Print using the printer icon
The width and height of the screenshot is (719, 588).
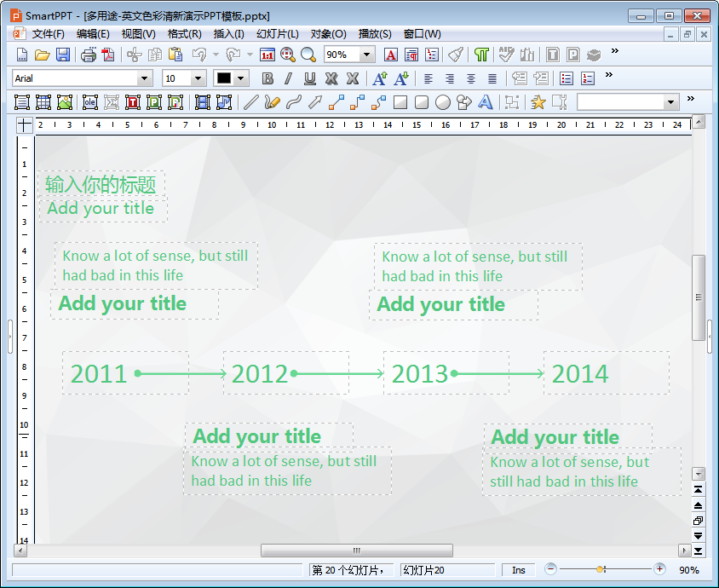[x=88, y=55]
